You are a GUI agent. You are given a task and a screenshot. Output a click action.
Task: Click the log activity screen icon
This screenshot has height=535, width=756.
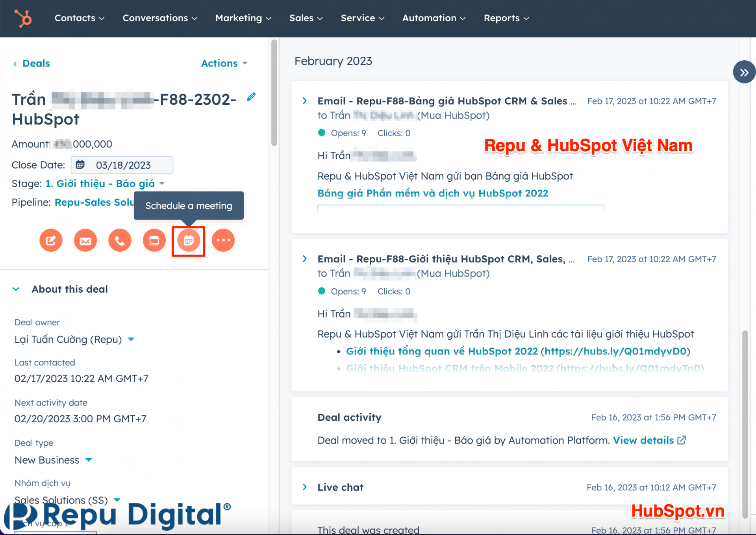click(x=154, y=240)
